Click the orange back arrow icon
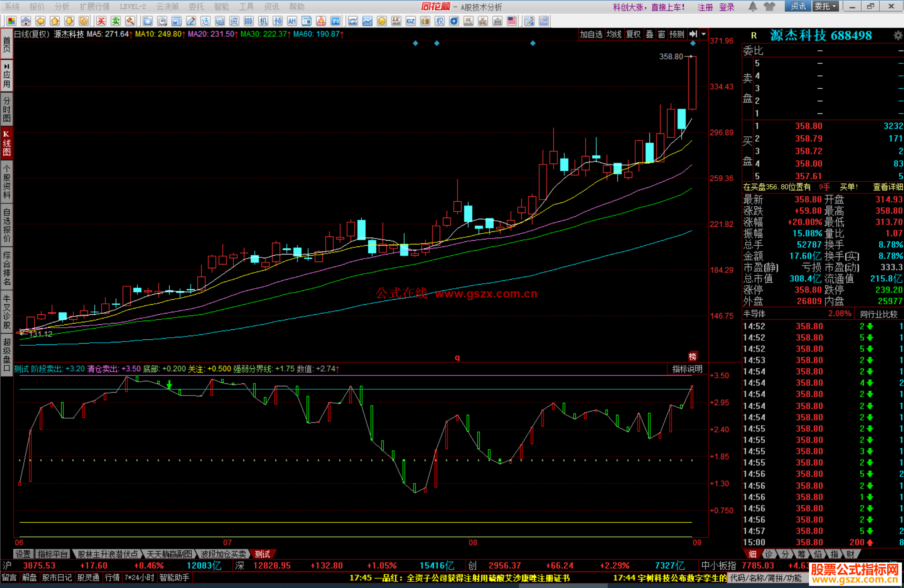Screen dimensions: 904x588 [40, 21]
